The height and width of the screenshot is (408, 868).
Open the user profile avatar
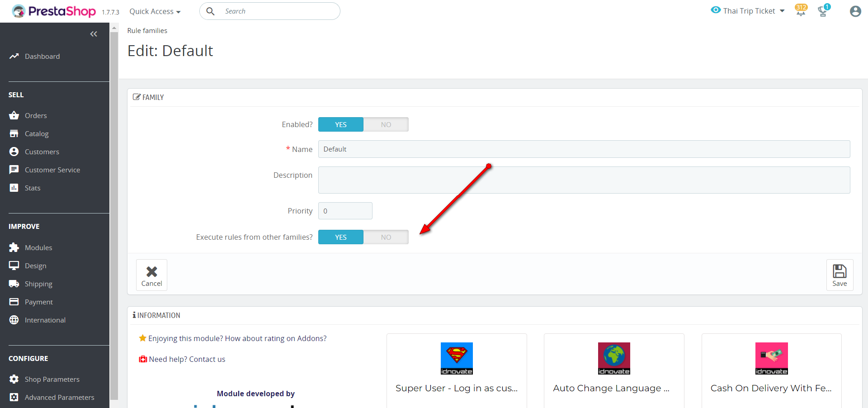855,11
